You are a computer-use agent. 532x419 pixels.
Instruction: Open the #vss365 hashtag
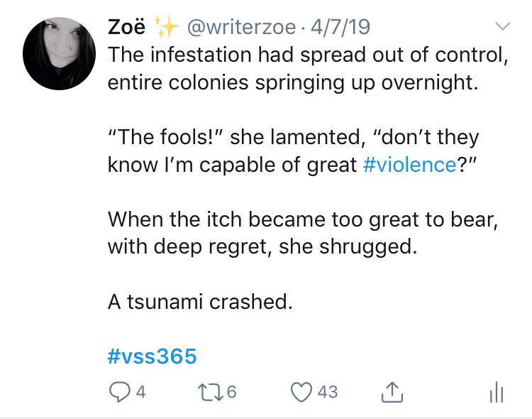click(x=152, y=356)
